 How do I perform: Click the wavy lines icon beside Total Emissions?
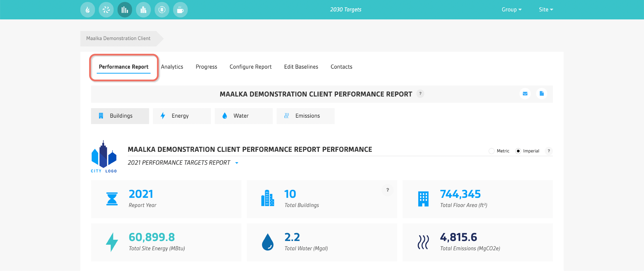tap(423, 242)
